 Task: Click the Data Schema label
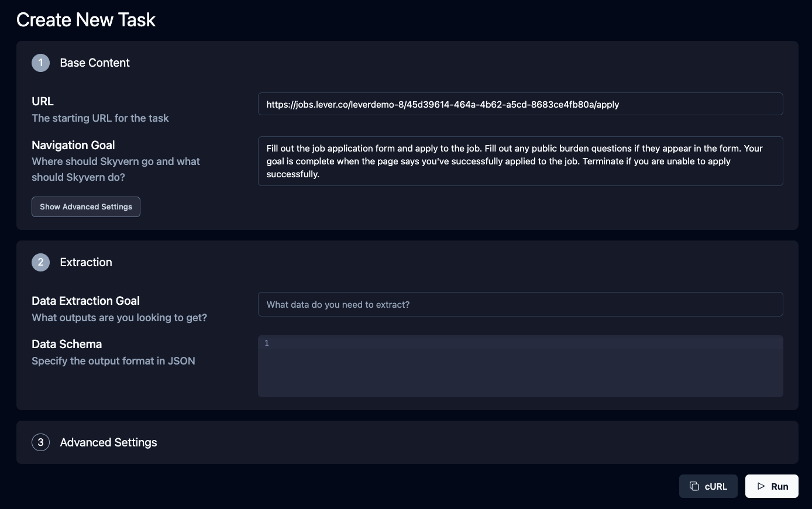coord(67,344)
